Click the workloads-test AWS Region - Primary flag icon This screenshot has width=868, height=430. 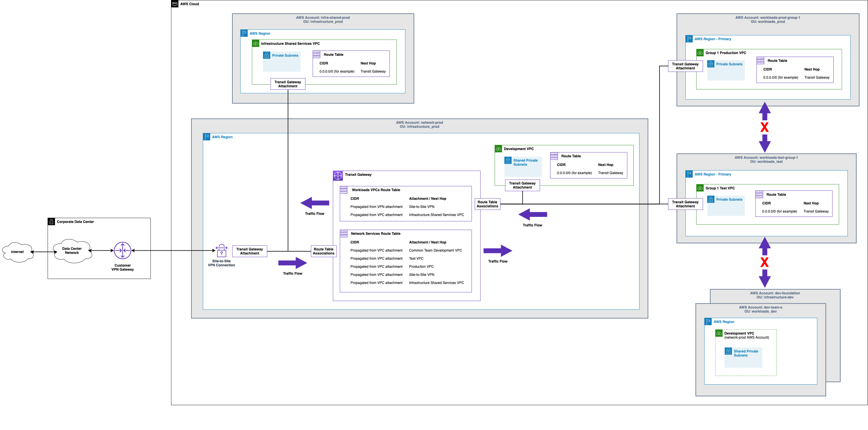pyautogui.click(x=689, y=174)
